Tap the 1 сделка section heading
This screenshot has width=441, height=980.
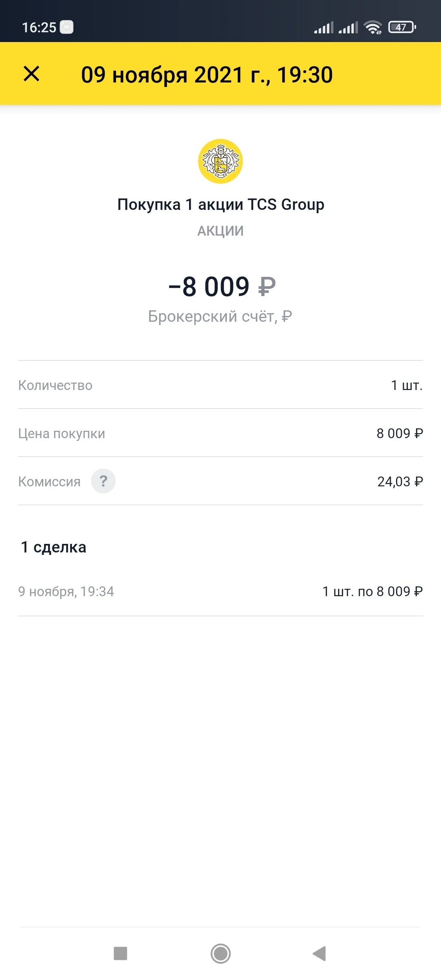(53, 547)
